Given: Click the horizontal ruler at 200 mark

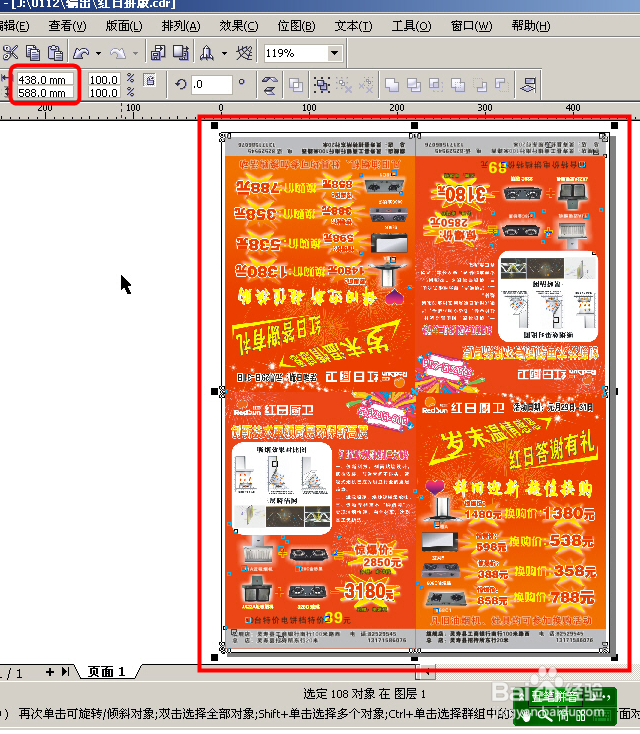Looking at the screenshot, I should 397,109.
